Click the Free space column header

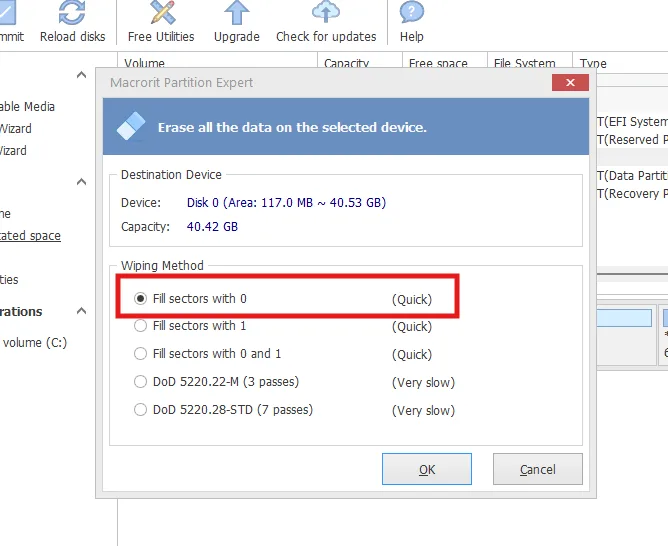click(x=445, y=63)
